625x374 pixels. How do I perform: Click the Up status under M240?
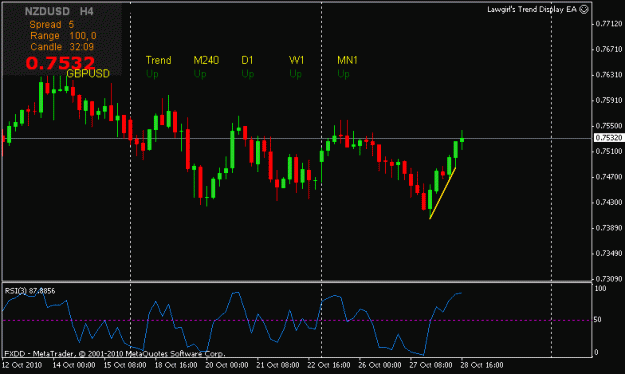[x=200, y=74]
